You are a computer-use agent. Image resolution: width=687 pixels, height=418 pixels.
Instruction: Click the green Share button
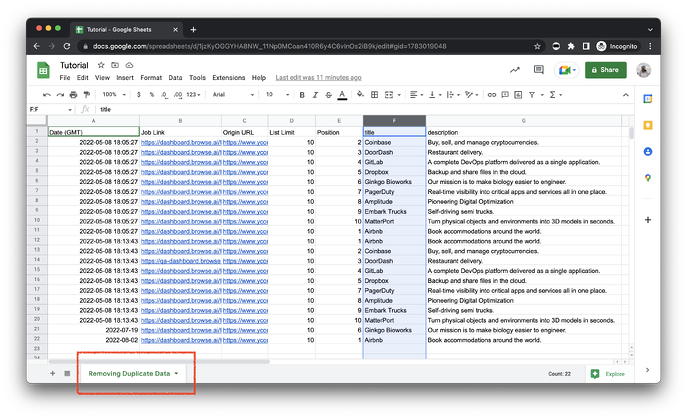pyautogui.click(x=606, y=70)
